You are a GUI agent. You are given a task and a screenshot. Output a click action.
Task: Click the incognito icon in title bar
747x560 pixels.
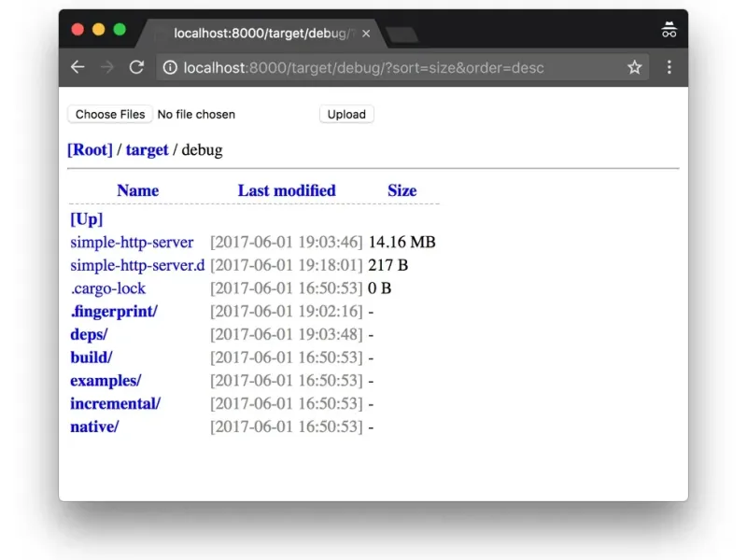click(x=669, y=30)
